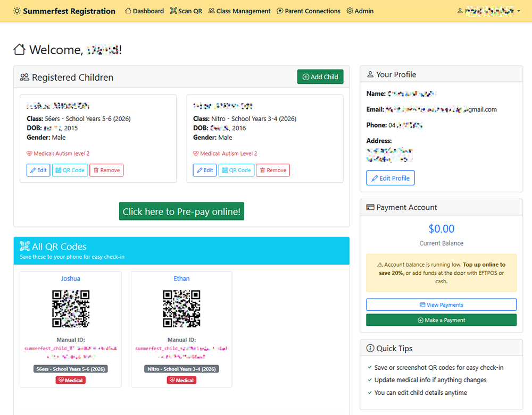This screenshot has width=532, height=415.
Task: Click the people icon beside Registered Children
Action: [x=24, y=77]
